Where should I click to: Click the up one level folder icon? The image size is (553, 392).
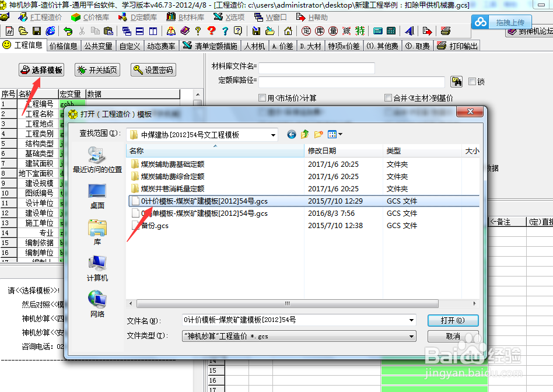coord(304,134)
